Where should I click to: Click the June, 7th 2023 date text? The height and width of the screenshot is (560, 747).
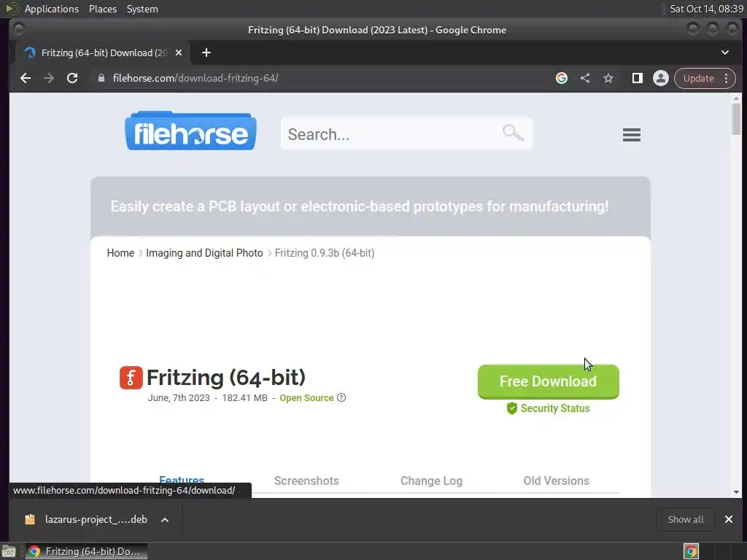pos(179,398)
